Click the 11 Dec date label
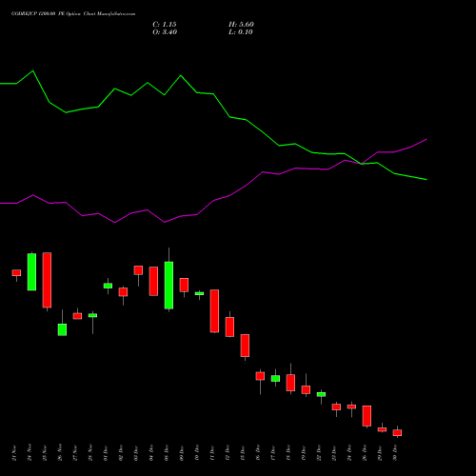Image resolution: width=476 pixels, height=476 pixels. 212,453
